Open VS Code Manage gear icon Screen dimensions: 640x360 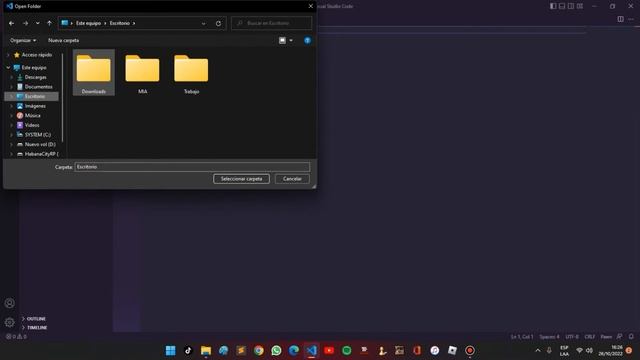click(10, 322)
